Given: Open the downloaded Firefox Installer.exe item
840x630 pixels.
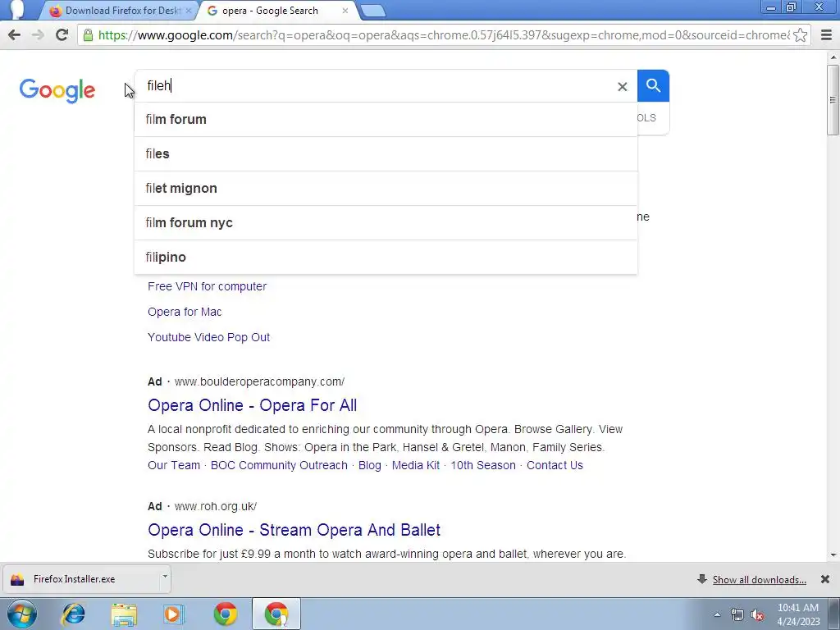Looking at the screenshot, I should [x=80, y=579].
